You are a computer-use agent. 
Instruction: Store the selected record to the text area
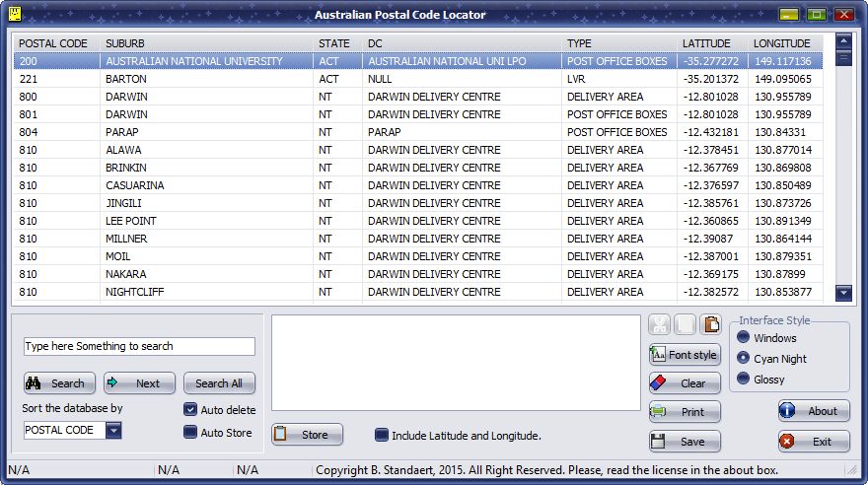[x=307, y=434]
